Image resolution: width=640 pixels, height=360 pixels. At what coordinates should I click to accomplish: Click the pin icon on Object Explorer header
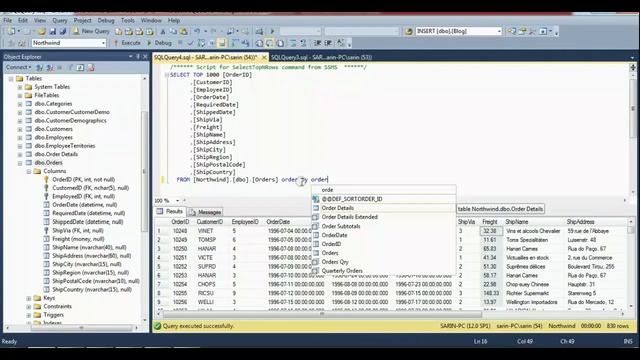(138, 57)
